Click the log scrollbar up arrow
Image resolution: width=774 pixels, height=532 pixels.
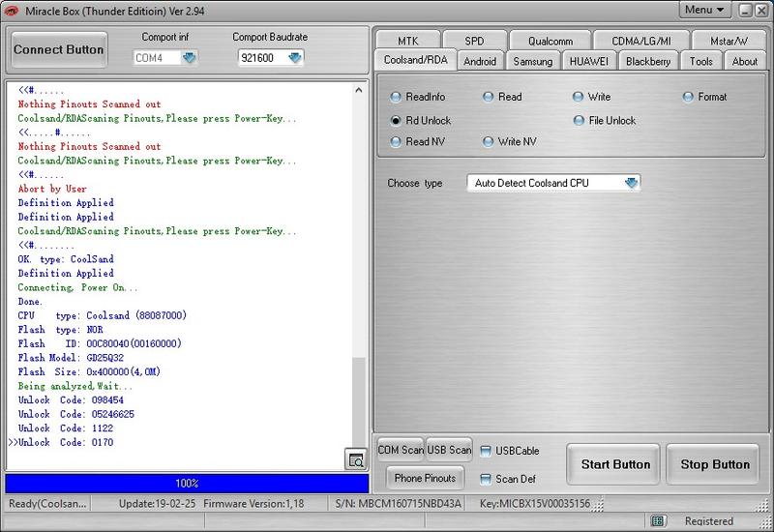point(359,90)
